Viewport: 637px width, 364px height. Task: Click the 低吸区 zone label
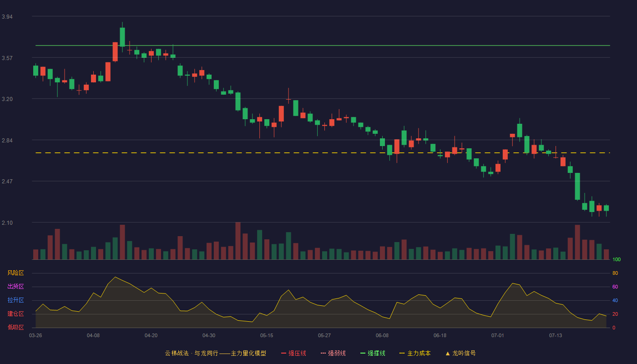coord(15,327)
